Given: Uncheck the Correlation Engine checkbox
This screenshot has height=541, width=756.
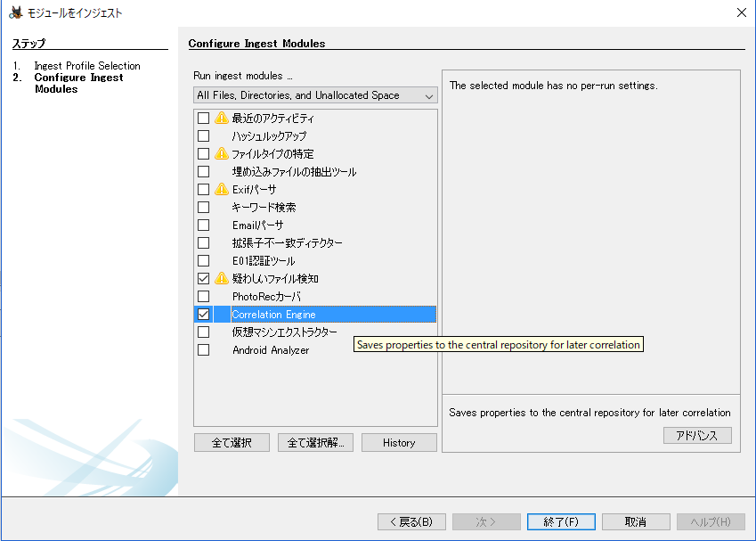Looking at the screenshot, I should pyautogui.click(x=203, y=315).
